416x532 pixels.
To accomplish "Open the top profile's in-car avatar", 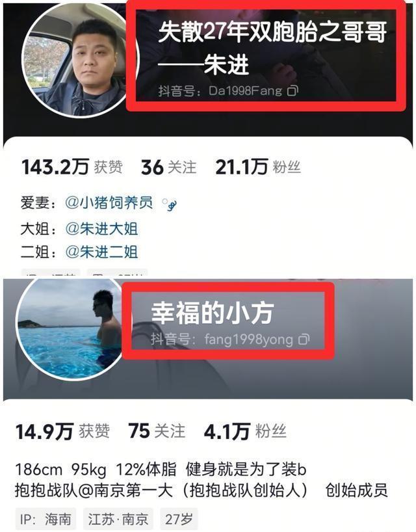I will 78,60.
